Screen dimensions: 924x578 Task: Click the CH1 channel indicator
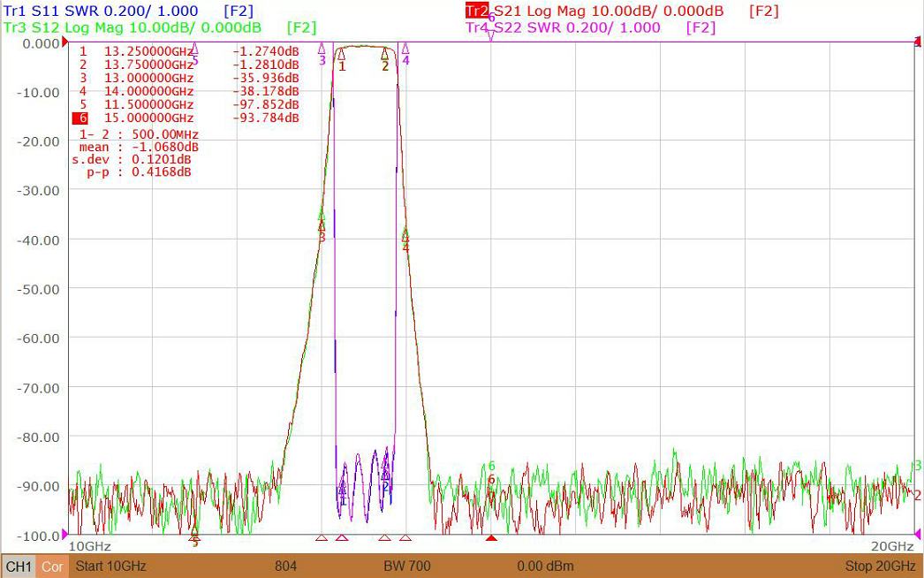tap(19, 567)
